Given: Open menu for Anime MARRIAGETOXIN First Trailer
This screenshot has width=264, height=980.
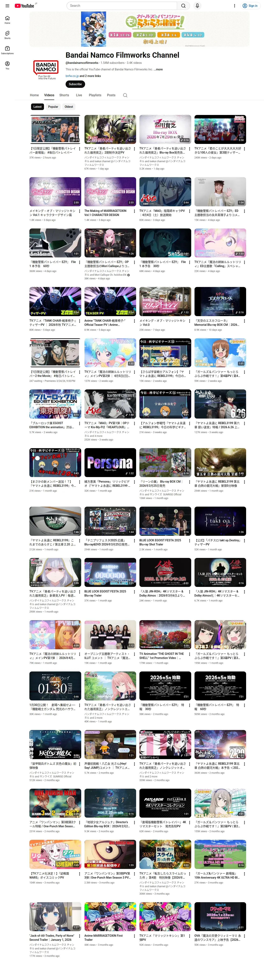Looking at the screenshot, I should 134,936.
